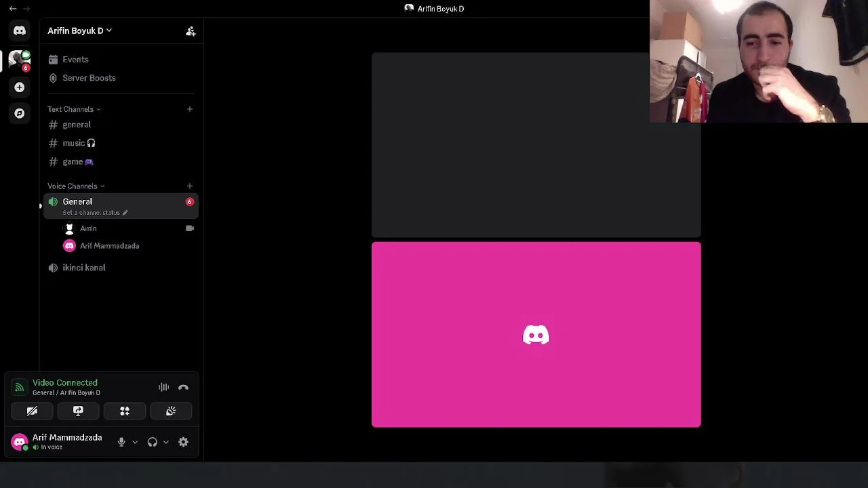The width and height of the screenshot is (868, 488).
Task: Open Discord direct messages home icon
Action: [x=19, y=30]
